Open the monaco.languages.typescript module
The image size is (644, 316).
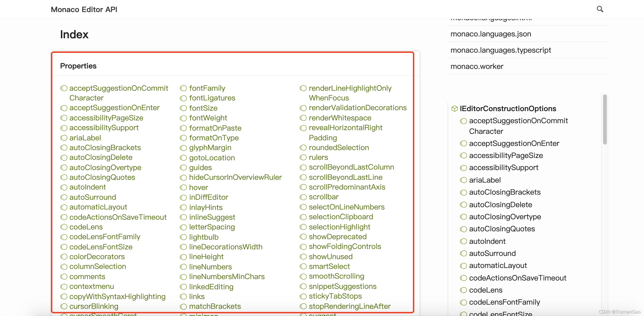500,50
